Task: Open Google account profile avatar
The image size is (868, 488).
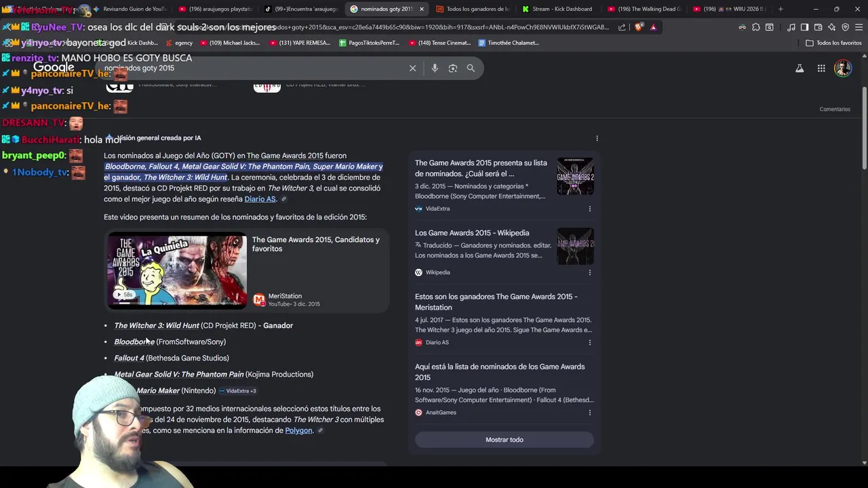Action: (x=843, y=68)
